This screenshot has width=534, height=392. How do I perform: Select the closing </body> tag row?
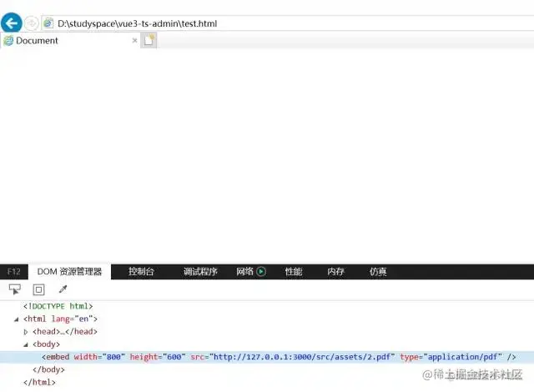[x=48, y=369]
